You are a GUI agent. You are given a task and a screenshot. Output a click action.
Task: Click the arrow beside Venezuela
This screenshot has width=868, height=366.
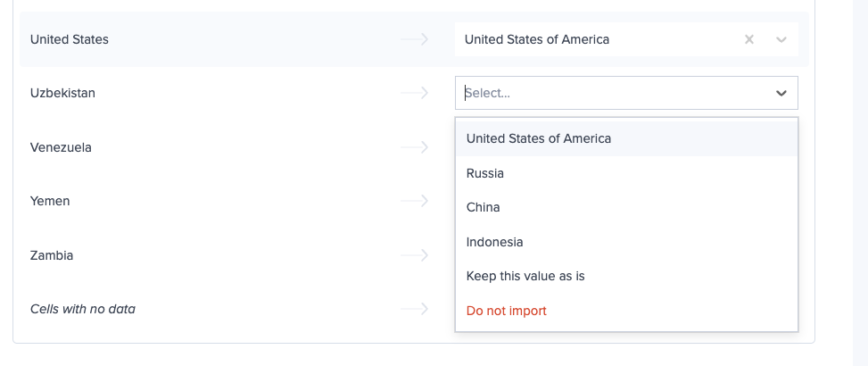(x=414, y=147)
